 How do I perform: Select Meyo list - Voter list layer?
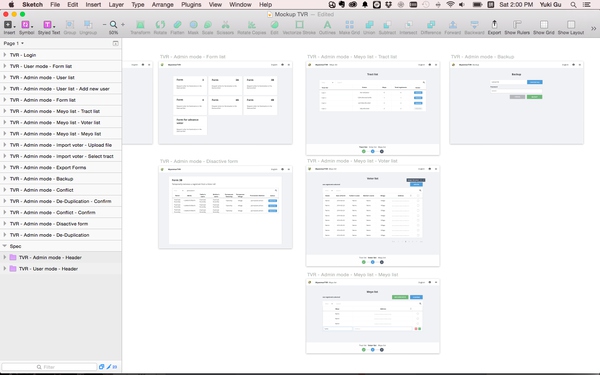(61, 122)
